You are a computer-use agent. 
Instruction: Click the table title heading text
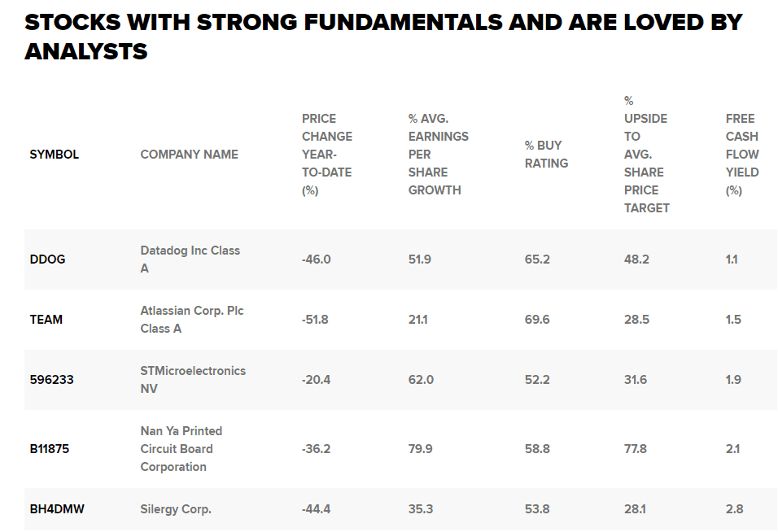(x=383, y=37)
